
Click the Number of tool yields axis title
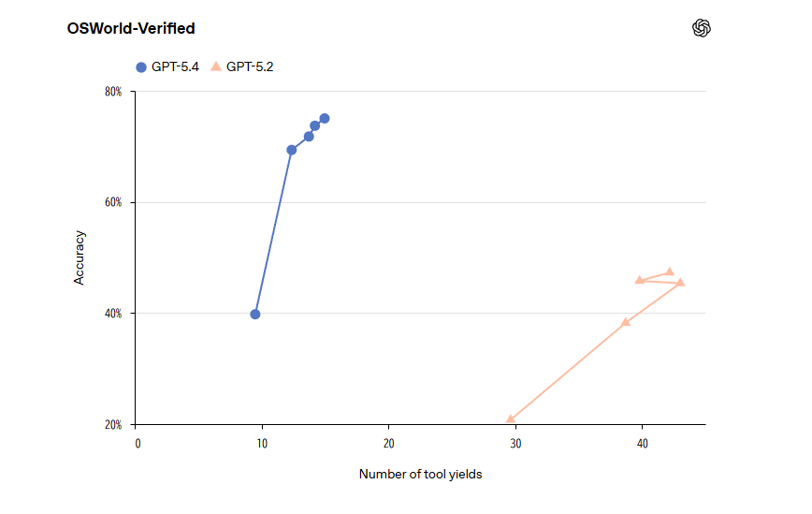pos(420,475)
